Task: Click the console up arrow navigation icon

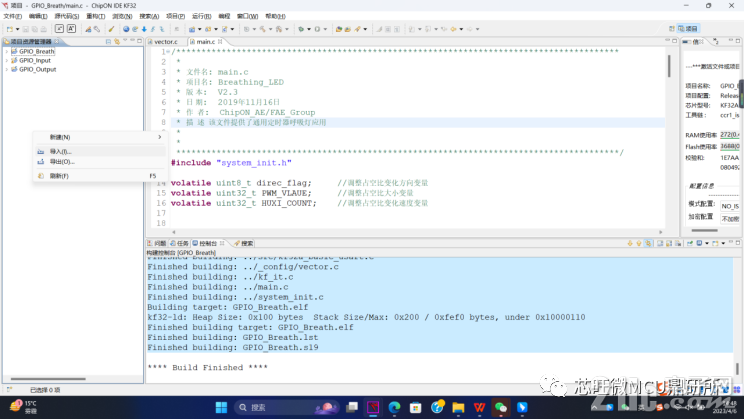Action: coord(639,243)
